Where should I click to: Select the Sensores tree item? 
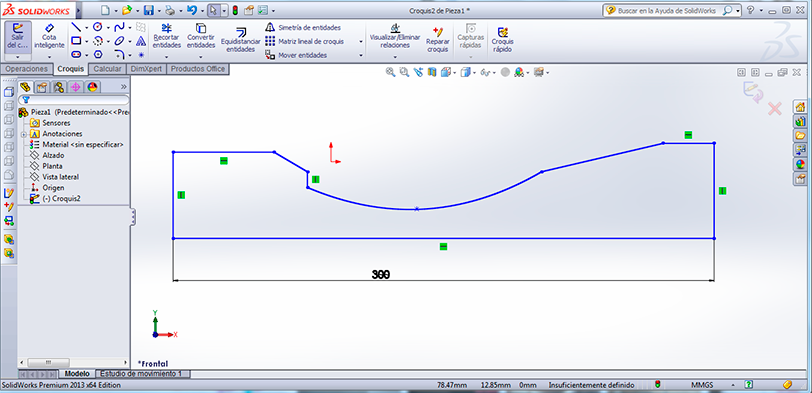pos(50,123)
